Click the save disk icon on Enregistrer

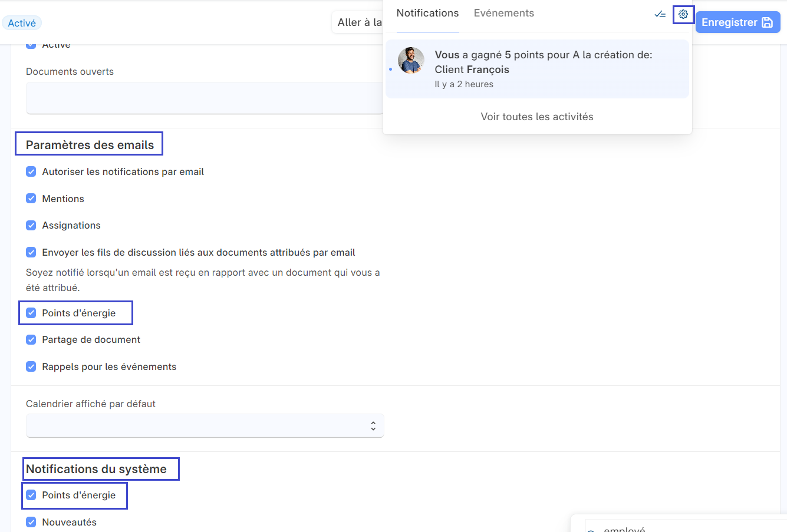[767, 22]
